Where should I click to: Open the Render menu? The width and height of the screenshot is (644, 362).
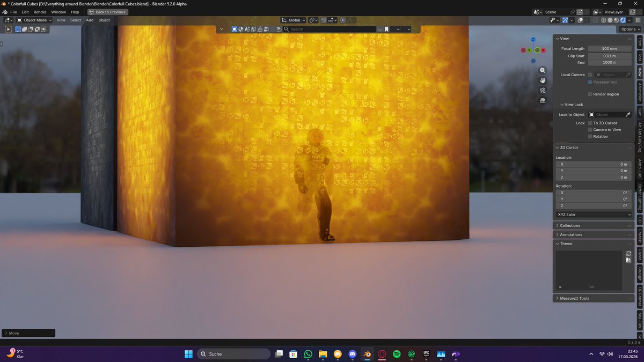[x=40, y=12]
